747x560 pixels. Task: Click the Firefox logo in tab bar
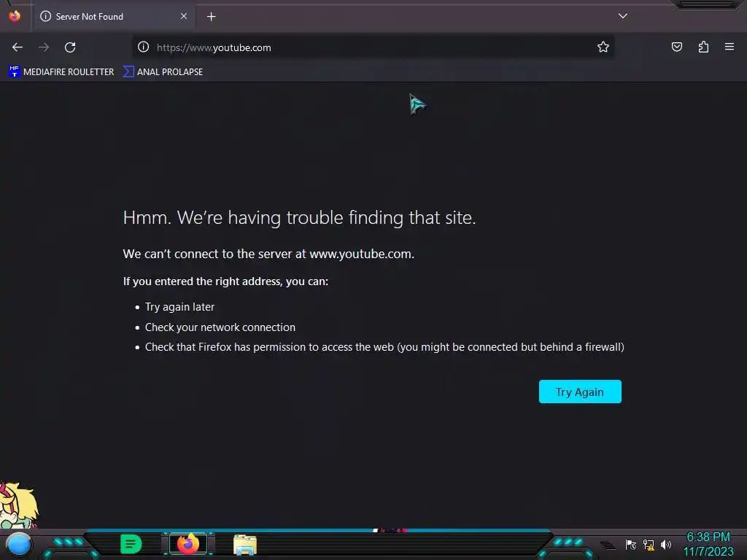[x=15, y=16]
